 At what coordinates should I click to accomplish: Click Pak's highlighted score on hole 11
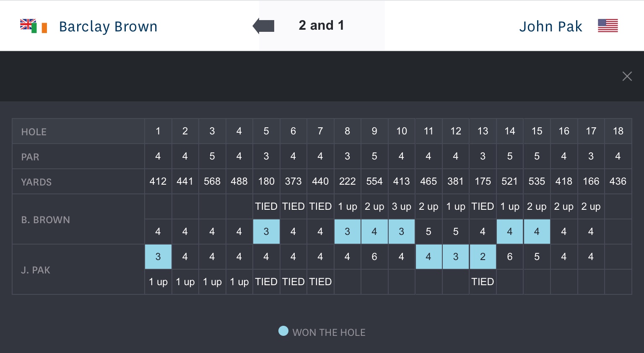click(x=428, y=257)
